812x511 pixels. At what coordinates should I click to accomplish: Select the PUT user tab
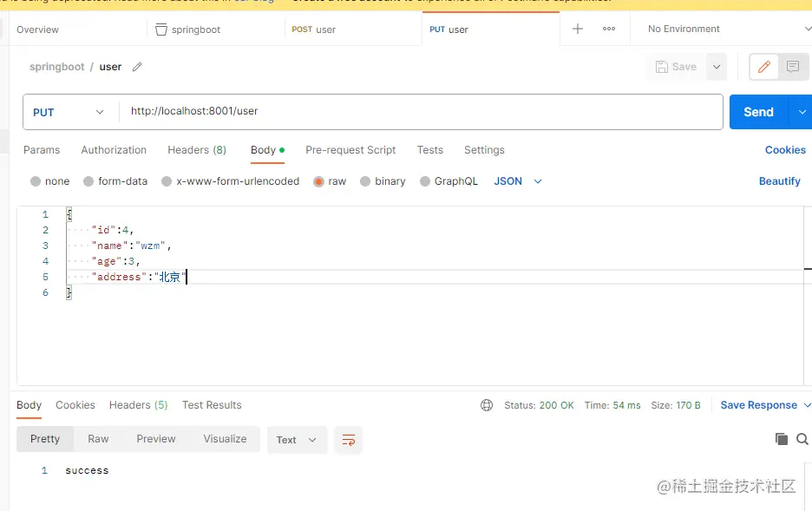coord(449,29)
